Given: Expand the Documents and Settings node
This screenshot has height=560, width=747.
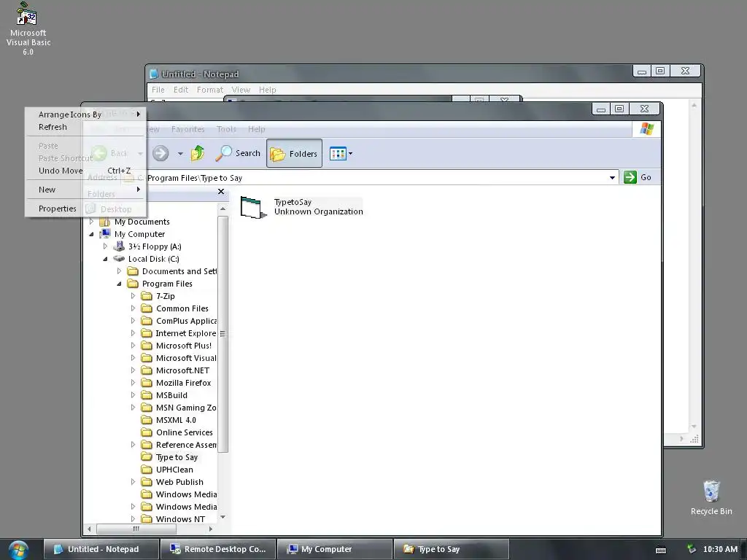Looking at the screenshot, I should point(119,271).
